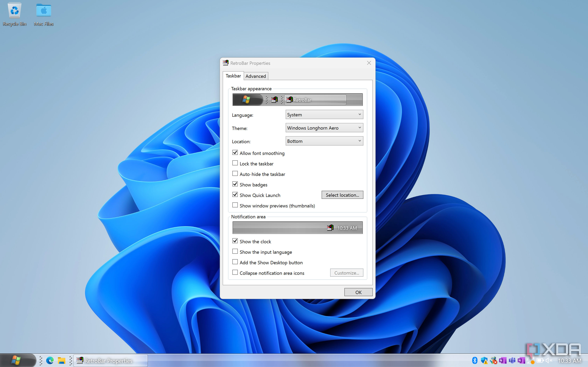Open the Theme dropdown showing Windows Longhorn Aero
This screenshot has height=367, width=588.
[x=324, y=128]
